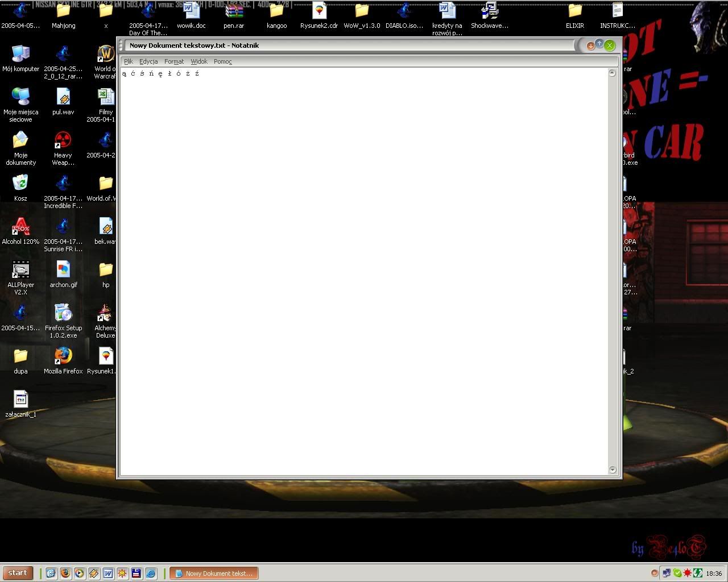
Task: Click the Start button on taskbar
Action: coord(18,573)
